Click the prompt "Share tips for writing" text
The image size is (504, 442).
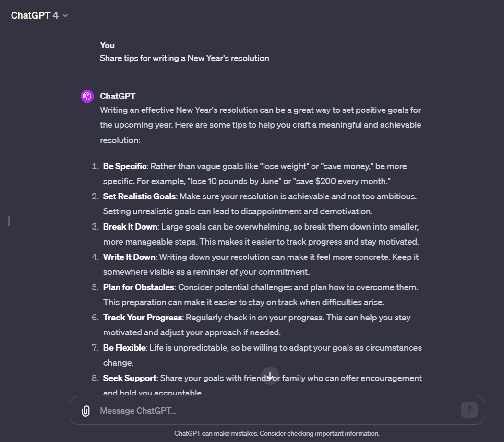(184, 58)
